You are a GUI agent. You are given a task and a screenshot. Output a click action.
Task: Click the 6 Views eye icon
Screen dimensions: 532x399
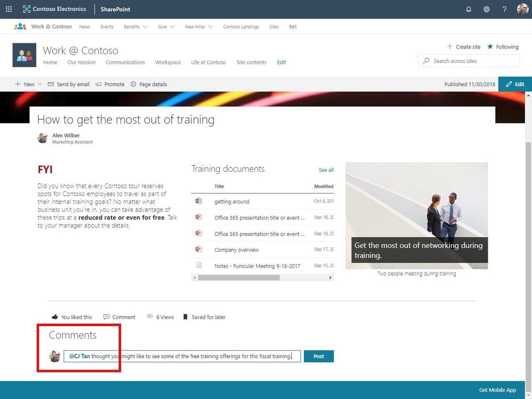click(x=150, y=317)
